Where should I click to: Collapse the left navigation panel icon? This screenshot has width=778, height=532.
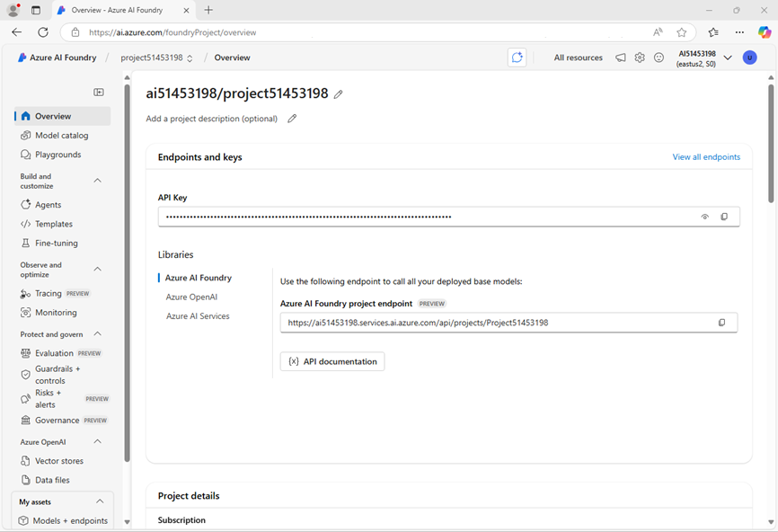point(99,93)
